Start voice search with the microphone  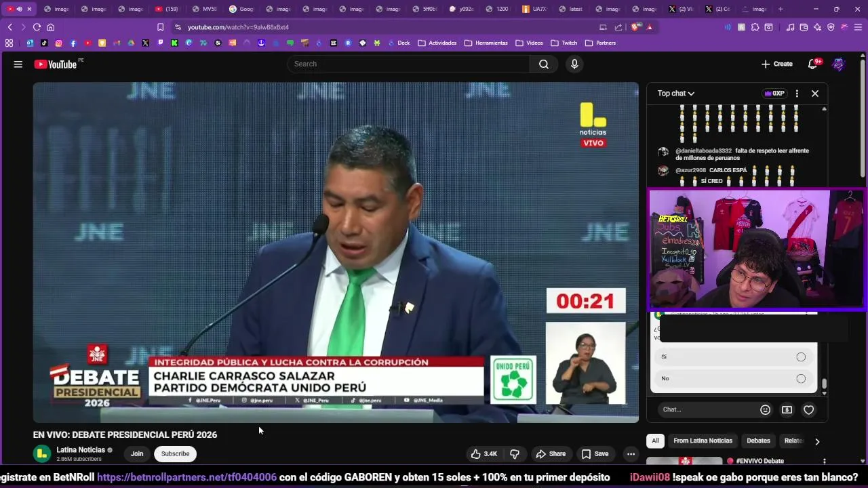pyautogui.click(x=574, y=64)
